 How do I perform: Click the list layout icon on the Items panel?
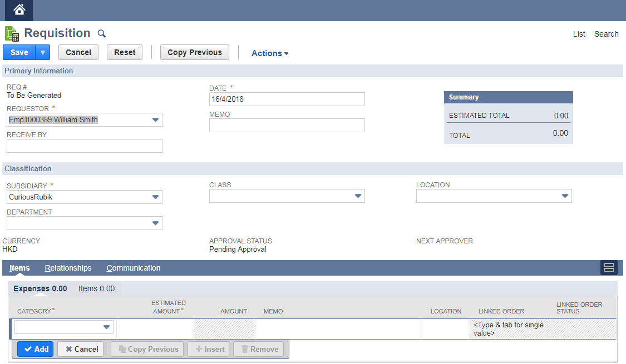[x=609, y=267]
